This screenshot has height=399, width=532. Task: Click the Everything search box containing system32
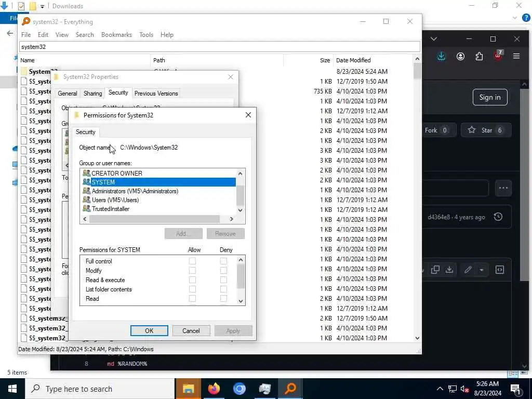(220, 47)
